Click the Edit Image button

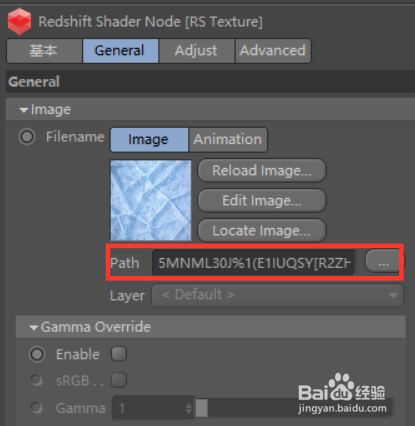(262, 200)
